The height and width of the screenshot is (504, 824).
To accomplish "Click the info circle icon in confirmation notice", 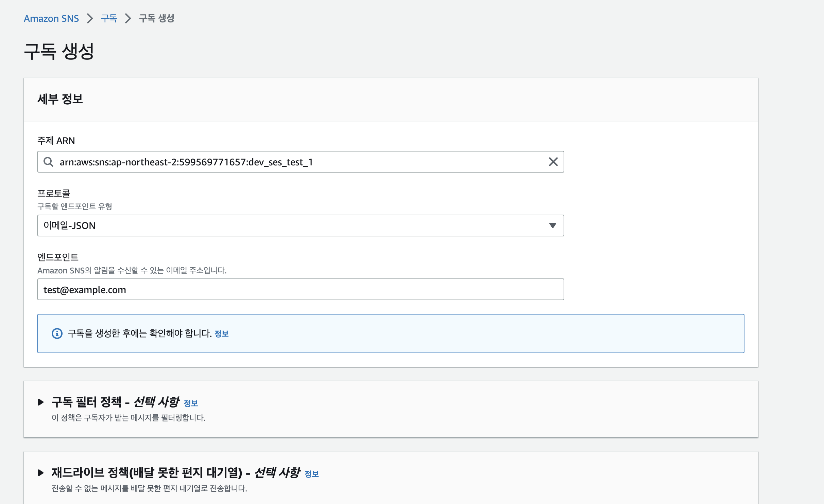I will tap(57, 334).
